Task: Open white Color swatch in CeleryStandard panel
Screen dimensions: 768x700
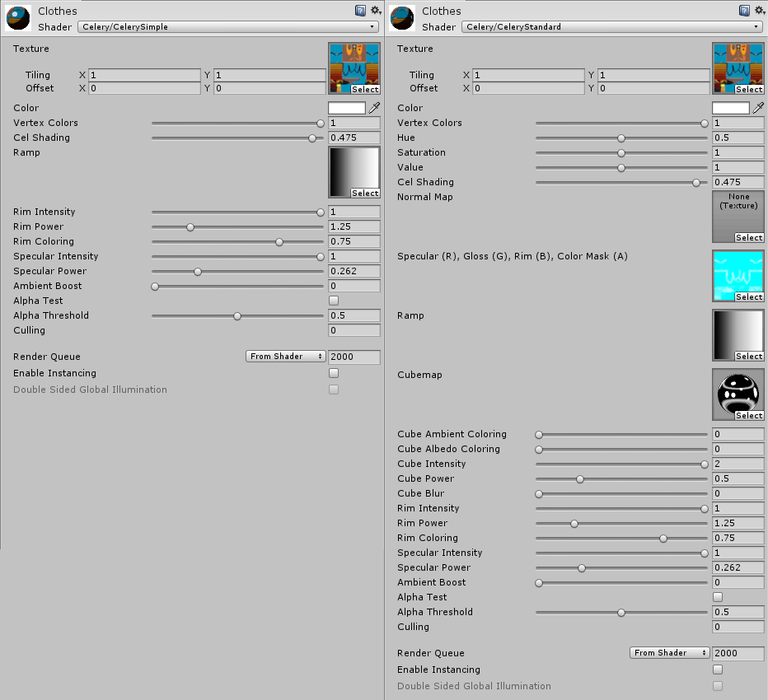Action: click(731, 108)
